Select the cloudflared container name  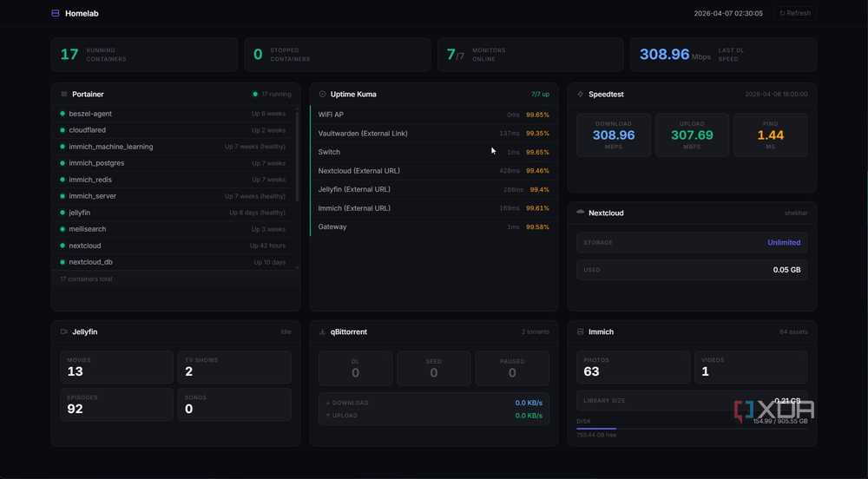[x=88, y=130]
